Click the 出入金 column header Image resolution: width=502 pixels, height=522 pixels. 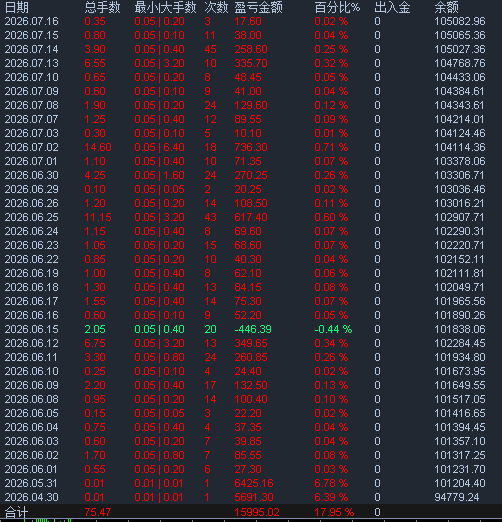(x=392, y=7)
